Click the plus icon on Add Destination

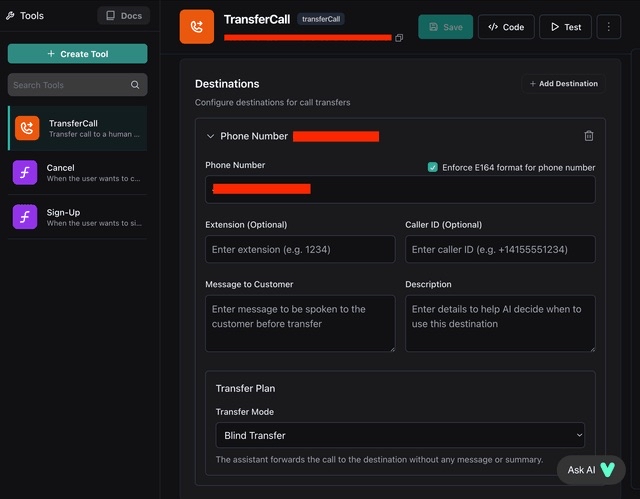[533, 84]
